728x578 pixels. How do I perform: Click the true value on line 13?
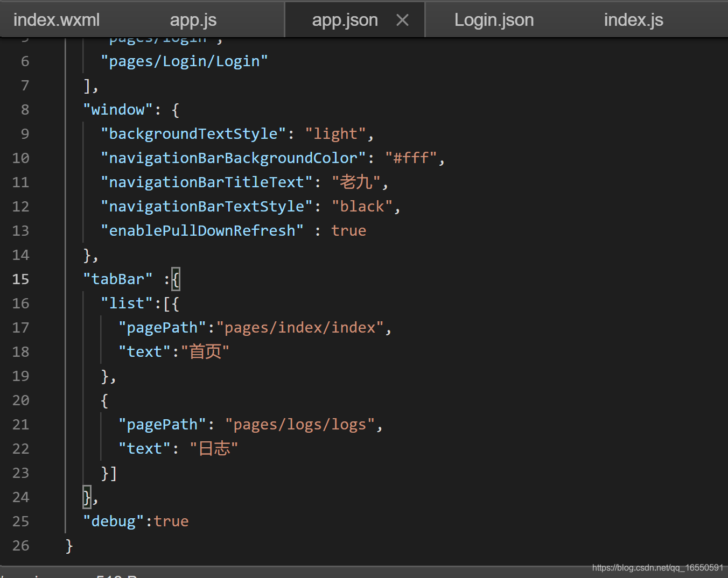tap(348, 231)
